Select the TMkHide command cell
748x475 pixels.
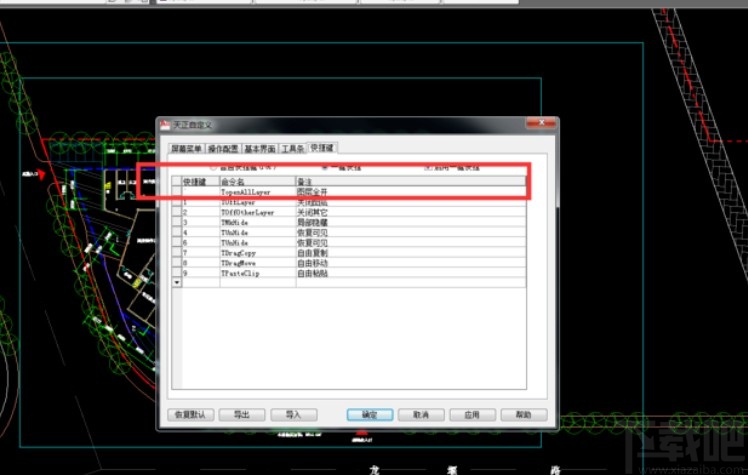click(x=258, y=222)
